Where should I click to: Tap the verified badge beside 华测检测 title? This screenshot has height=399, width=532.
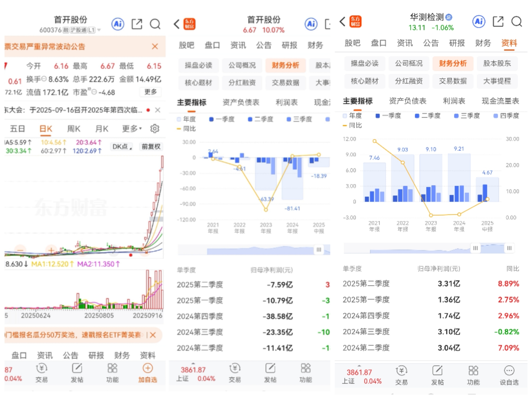pyautogui.click(x=449, y=17)
